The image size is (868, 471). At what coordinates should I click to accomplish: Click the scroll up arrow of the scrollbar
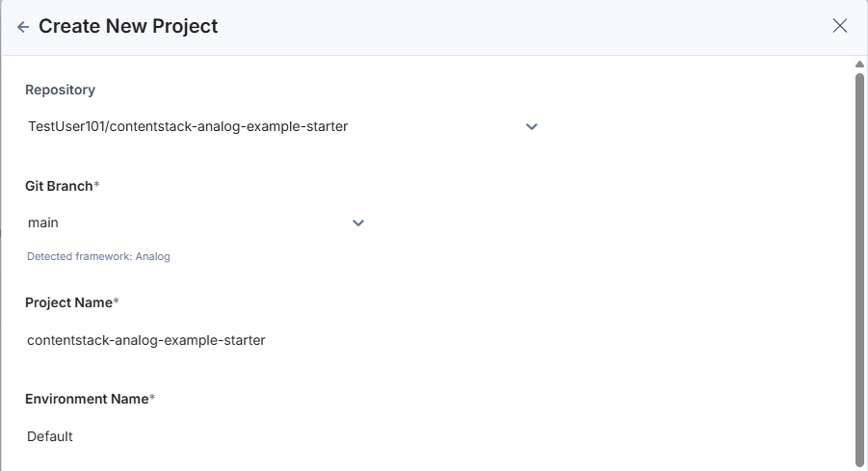click(859, 65)
